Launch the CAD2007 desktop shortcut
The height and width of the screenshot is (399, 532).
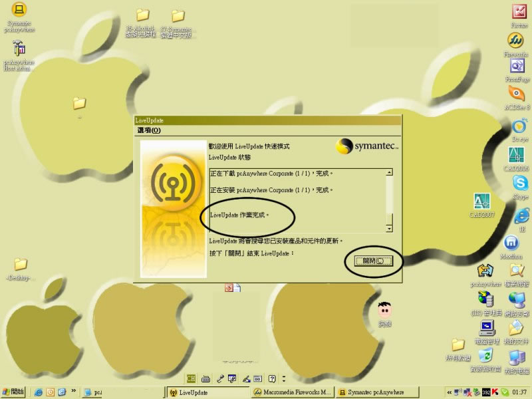pyautogui.click(x=481, y=205)
